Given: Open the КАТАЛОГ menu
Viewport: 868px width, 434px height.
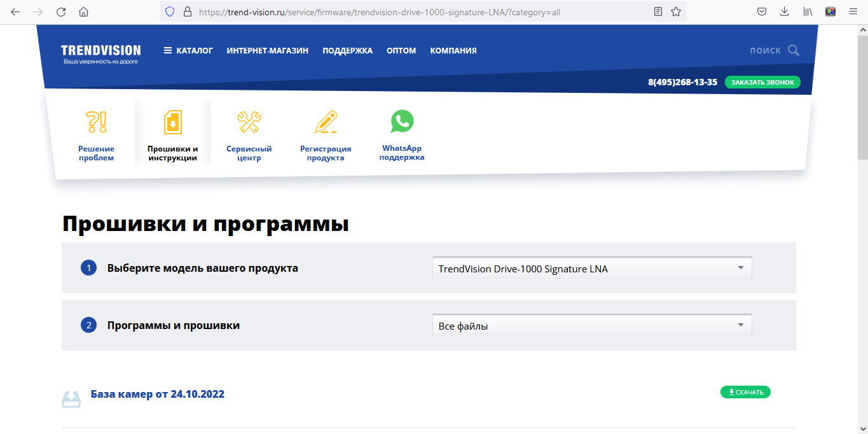Looking at the screenshot, I should coord(188,51).
